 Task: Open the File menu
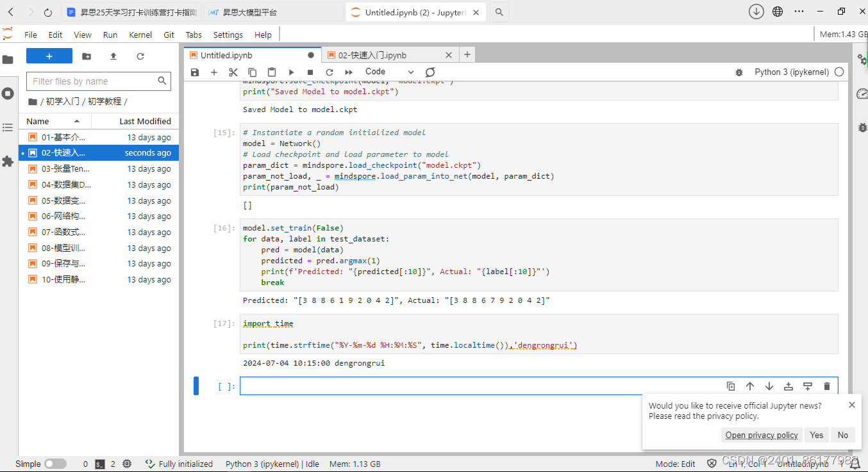coord(31,35)
